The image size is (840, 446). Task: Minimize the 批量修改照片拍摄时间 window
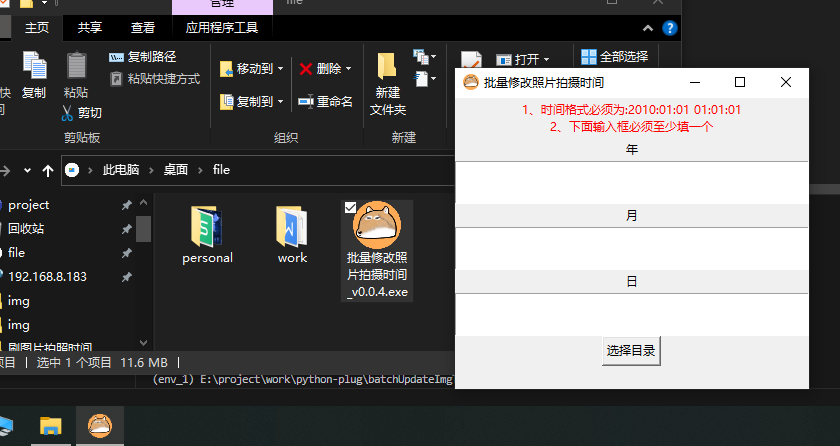tap(695, 82)
